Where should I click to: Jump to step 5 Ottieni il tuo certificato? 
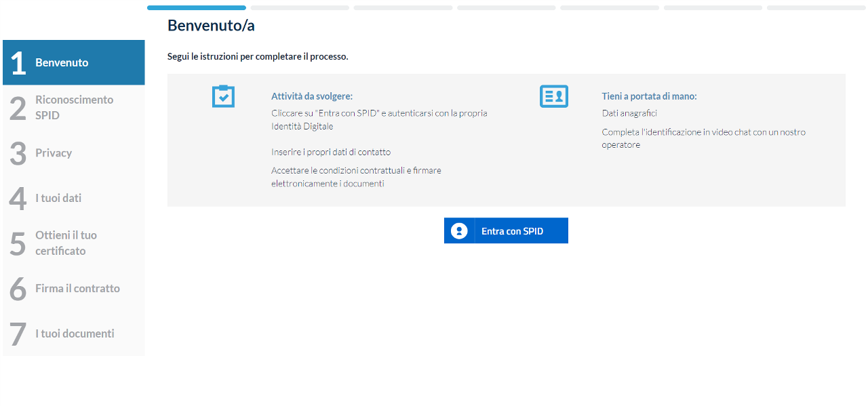click(73, 243)
